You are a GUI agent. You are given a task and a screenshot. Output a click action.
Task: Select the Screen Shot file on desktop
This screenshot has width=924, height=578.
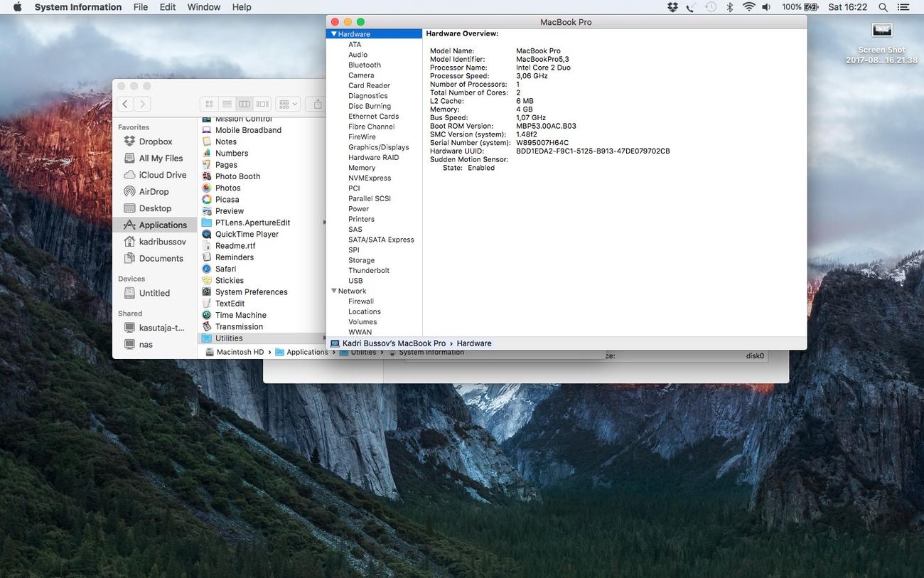tap(882, 43)
